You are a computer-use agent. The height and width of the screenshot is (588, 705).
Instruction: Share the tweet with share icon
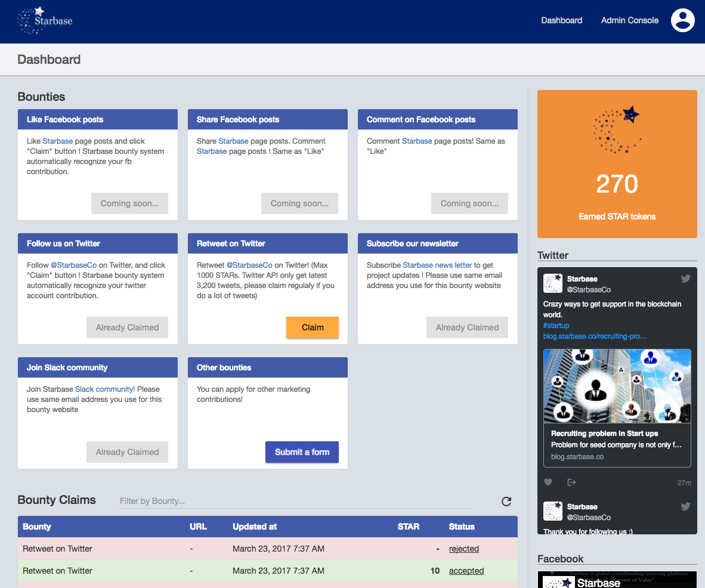pyautogui.click(x=571, y=482)
